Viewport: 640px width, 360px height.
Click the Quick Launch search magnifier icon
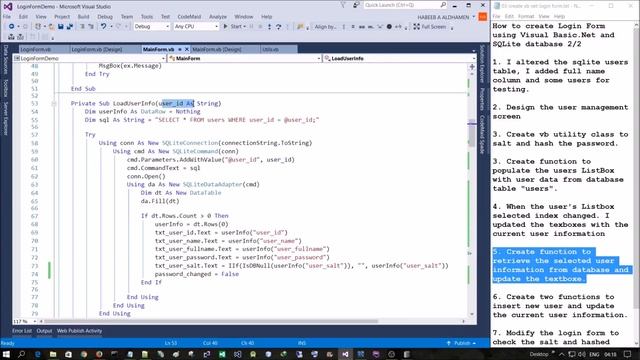pyautogui.click(x=443, y=5)
